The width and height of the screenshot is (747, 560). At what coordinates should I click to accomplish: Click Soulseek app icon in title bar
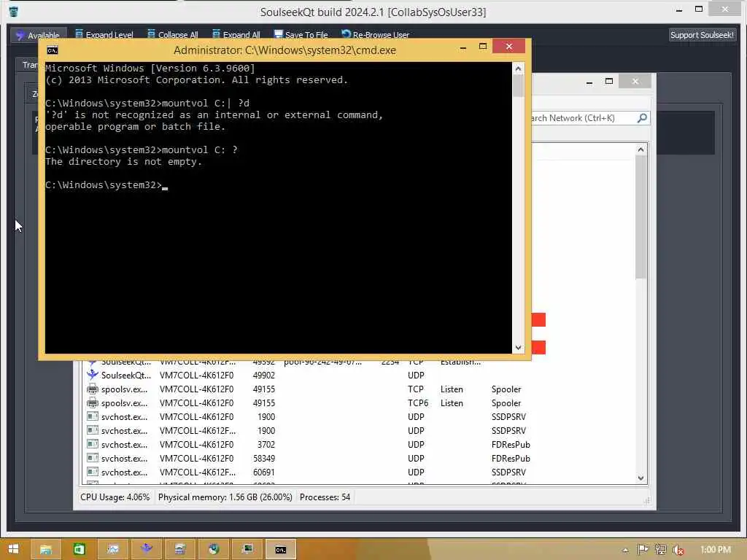(14, 12)
